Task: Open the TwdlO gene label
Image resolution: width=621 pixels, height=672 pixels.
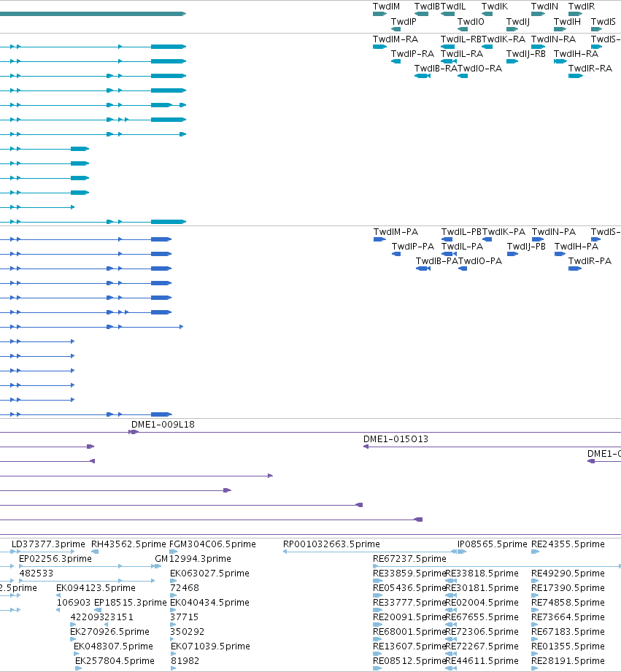Action: click(471, 21)
